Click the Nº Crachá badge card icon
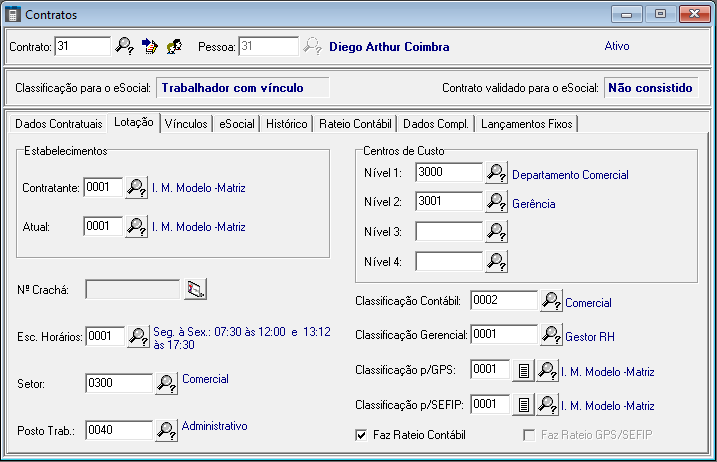Image resolution: width=717 pixels, height=462 pixels. pyautogui.click(x=195, y=289)
